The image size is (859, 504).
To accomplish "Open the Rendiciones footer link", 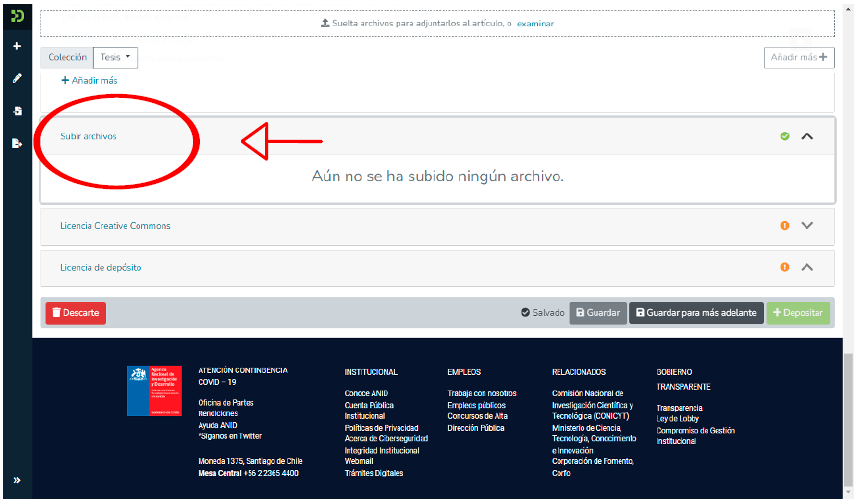I will point(218,414).
